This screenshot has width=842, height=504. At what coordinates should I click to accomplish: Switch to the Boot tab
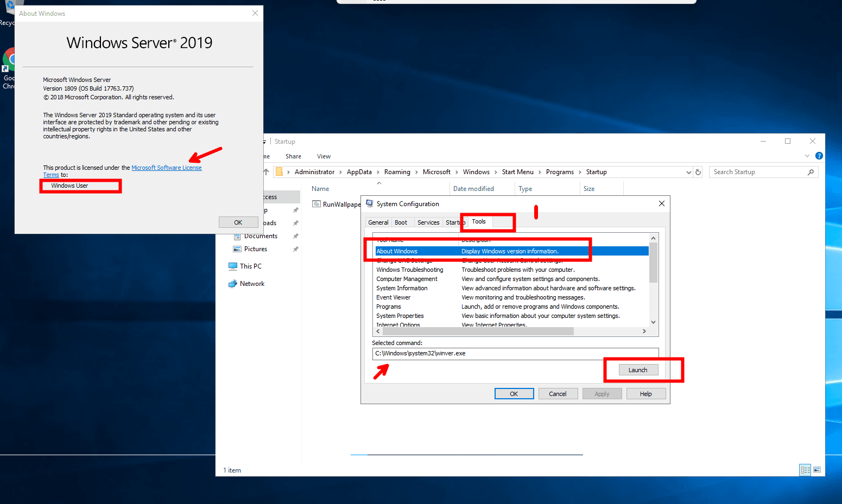[401, 222]
